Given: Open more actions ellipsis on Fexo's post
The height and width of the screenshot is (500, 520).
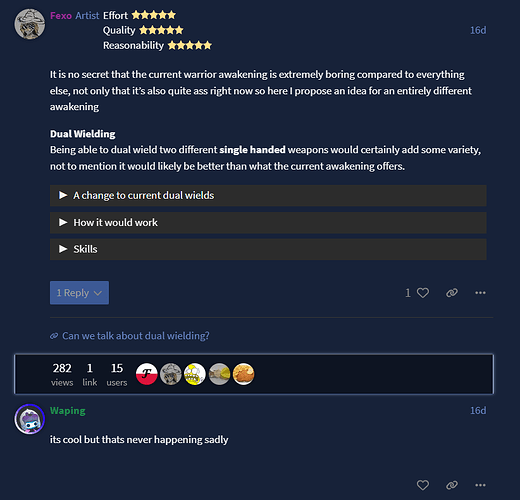Looking at the screenshot, I should 480,293.
